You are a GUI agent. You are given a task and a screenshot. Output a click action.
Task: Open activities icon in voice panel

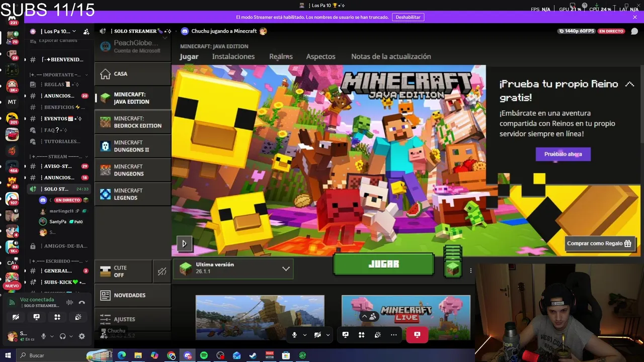click(x=57, y=317)
